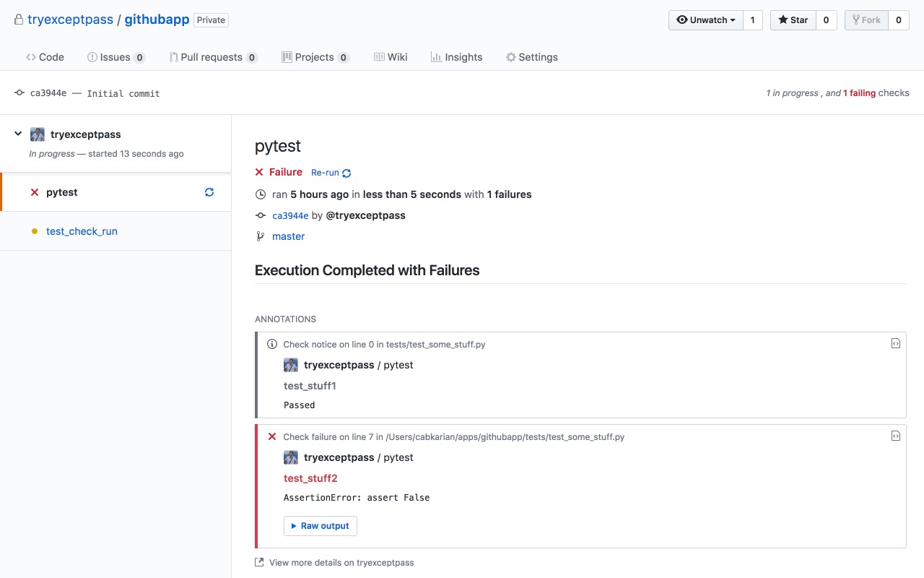
Task: Click the tryexceptpass avatar in the left sidebar
Action: (x=37, y=134)
